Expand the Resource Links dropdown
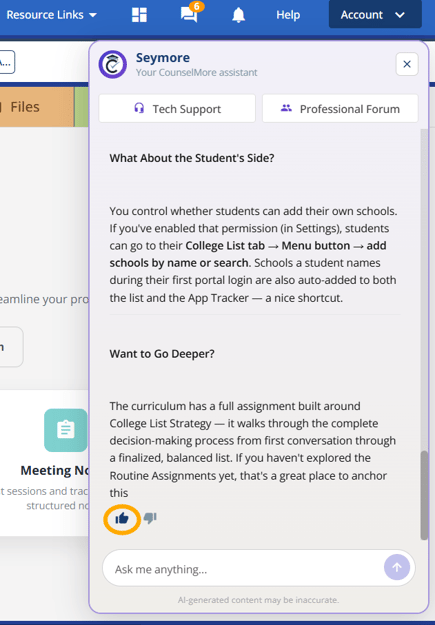Viewport: 435px width, 625px height. 51,15
